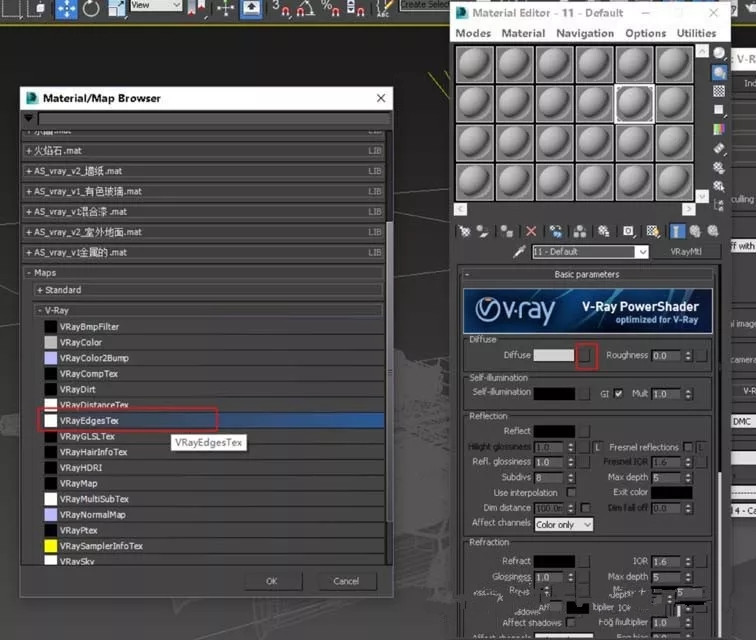Toggle Affect shadows checkbox

[571, 623]
